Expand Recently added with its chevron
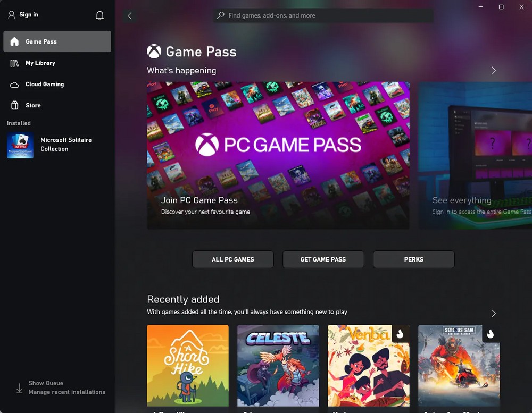532x413 pixels. (x=494, y=313)
